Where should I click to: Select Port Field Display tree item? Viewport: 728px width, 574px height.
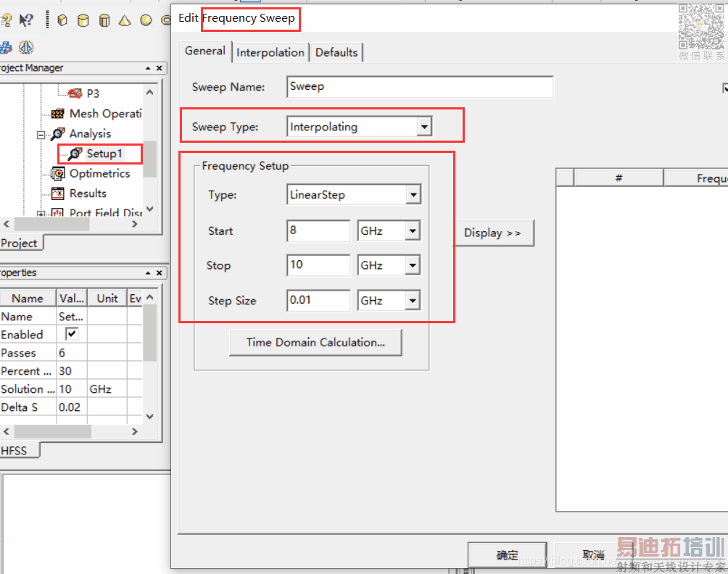tap(105, 213)
